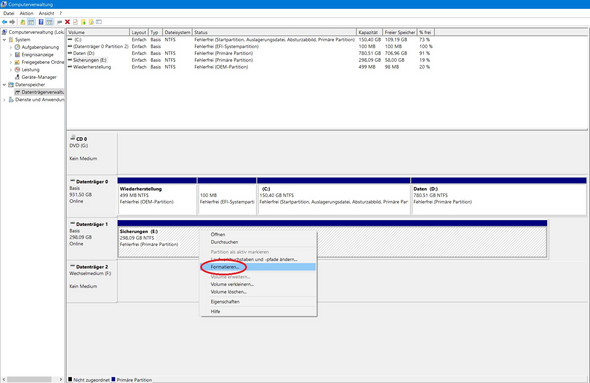Choose Volume löschen... entry
Viewport: 590px width, 383px height.
click(258, 292)
